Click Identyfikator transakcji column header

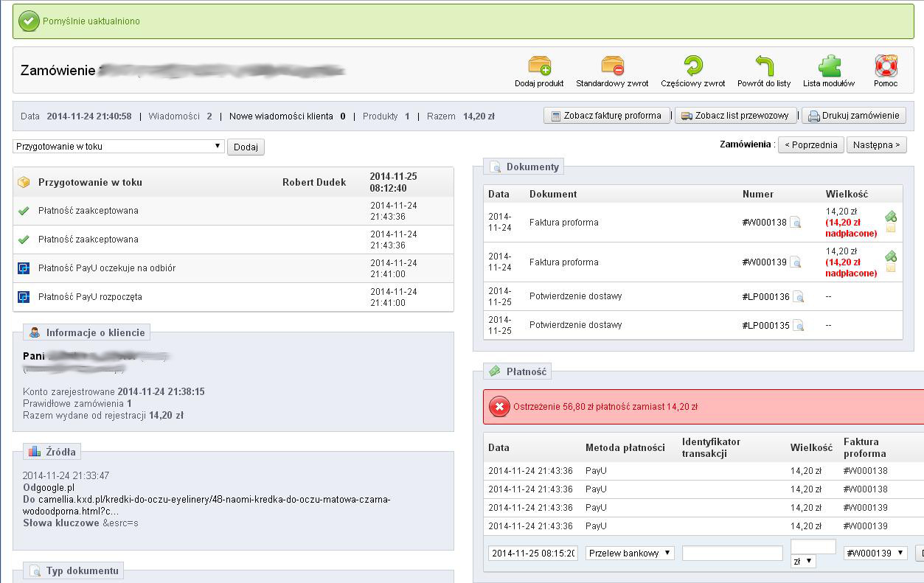point(711,447)
